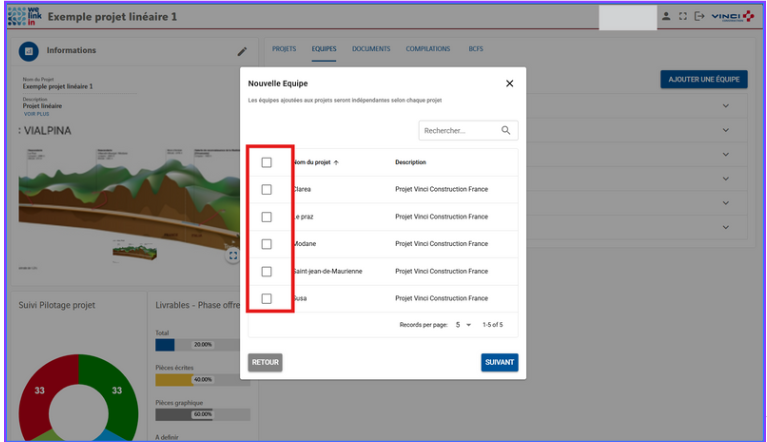
Task: Click the pencil edit icon for Informations
Action: [241, 51]
